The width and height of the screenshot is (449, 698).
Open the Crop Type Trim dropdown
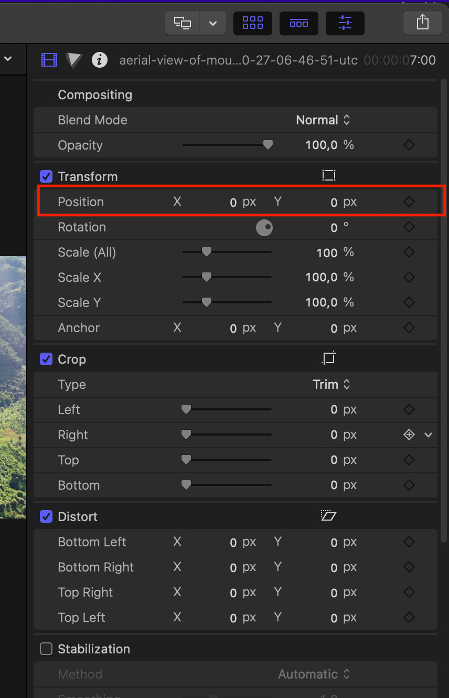(x=332, y=384)
